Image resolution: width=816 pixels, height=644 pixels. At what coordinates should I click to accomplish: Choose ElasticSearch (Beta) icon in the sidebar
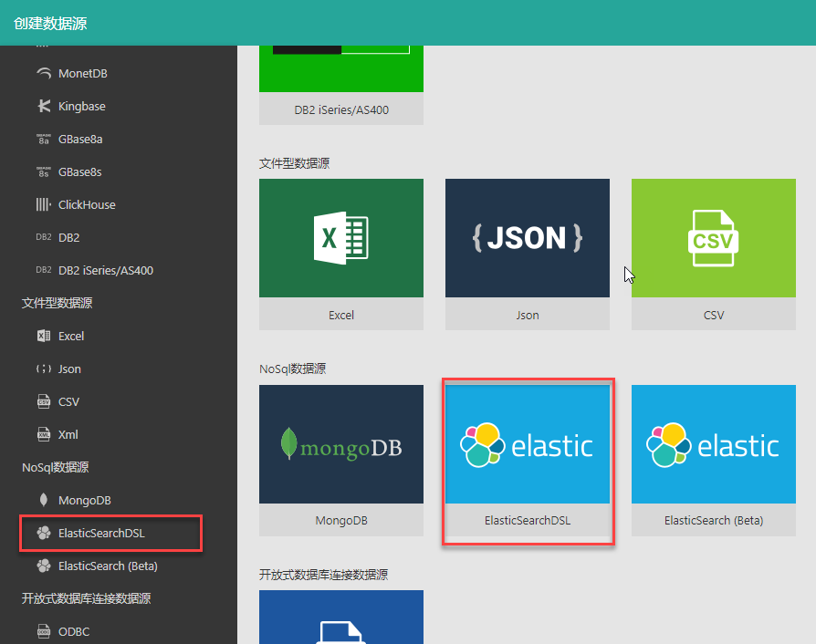coord(44,566)
